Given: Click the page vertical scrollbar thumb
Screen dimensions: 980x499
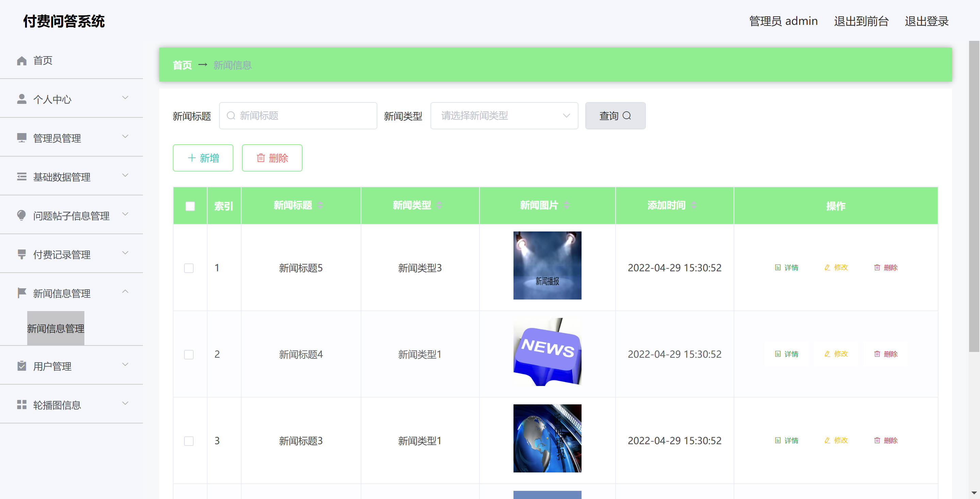Looking at the screenshot, I should click(x=974, y=196).
